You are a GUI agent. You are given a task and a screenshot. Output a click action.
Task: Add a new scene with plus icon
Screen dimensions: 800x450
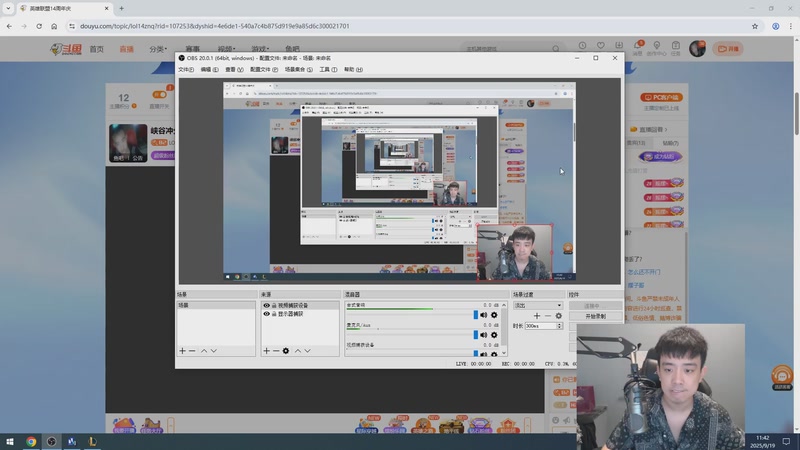(182, 351)
